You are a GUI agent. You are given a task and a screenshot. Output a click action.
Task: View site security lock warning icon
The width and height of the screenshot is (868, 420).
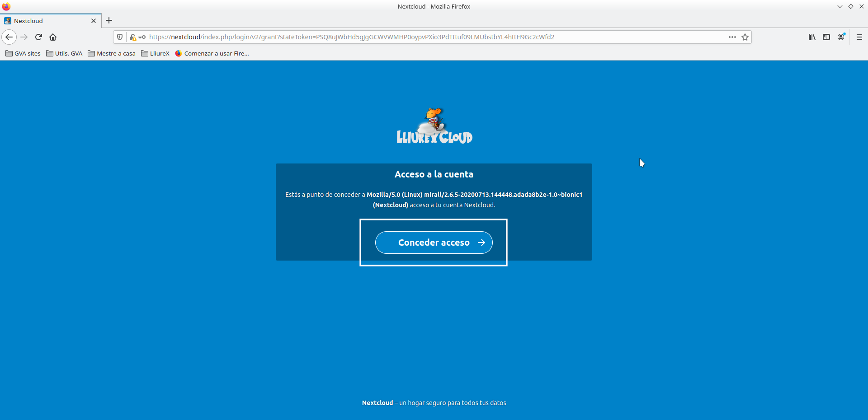133,37
